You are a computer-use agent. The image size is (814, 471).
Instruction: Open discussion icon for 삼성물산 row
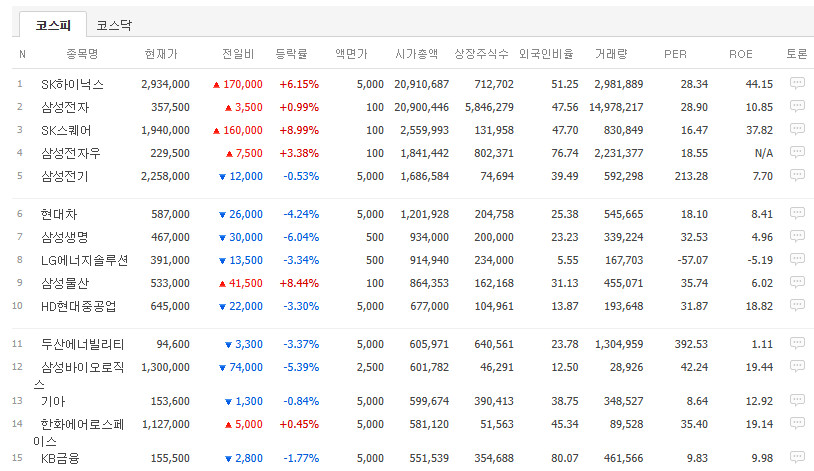coord(797,282)
